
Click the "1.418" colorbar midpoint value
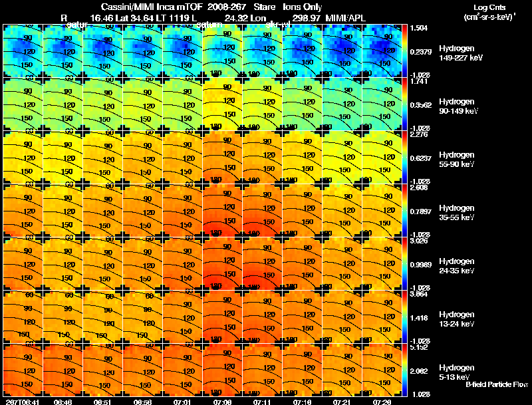pyautogui.click(x=419, y=318)
